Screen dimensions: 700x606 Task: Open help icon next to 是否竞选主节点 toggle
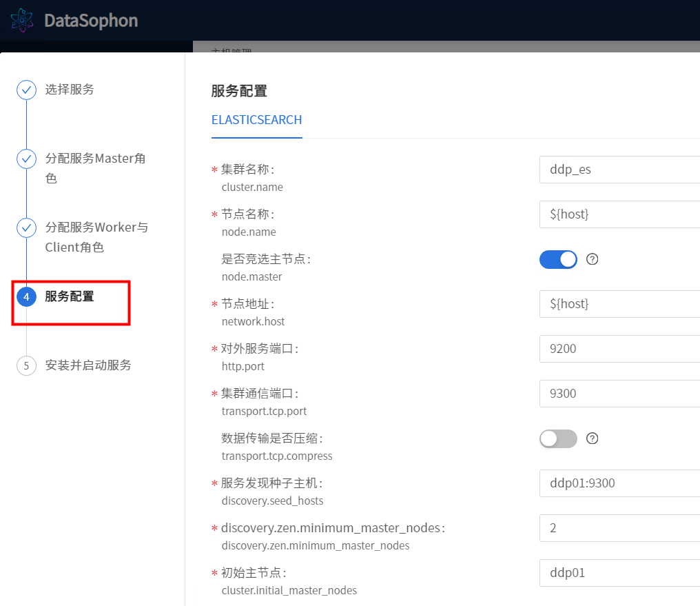click(x=592, y=259)
